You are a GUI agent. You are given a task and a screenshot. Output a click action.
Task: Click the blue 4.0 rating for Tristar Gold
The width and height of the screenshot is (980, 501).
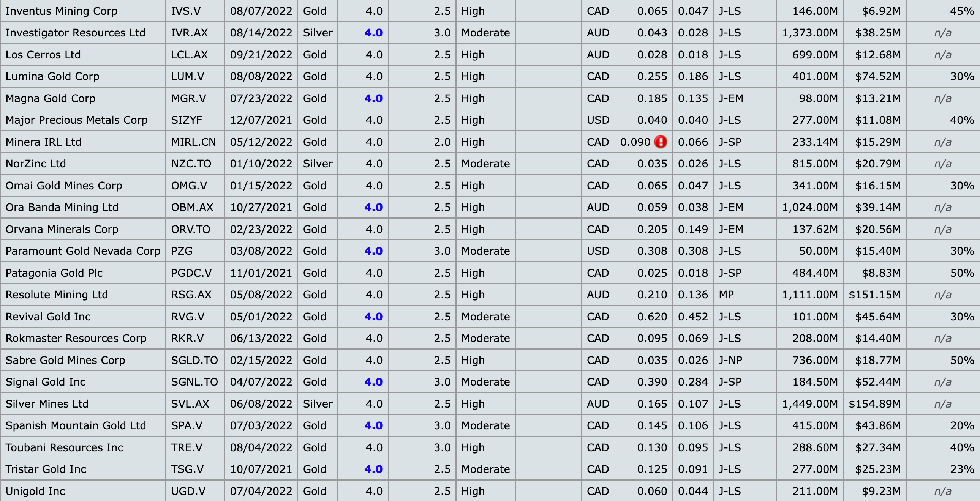point(373,469)
